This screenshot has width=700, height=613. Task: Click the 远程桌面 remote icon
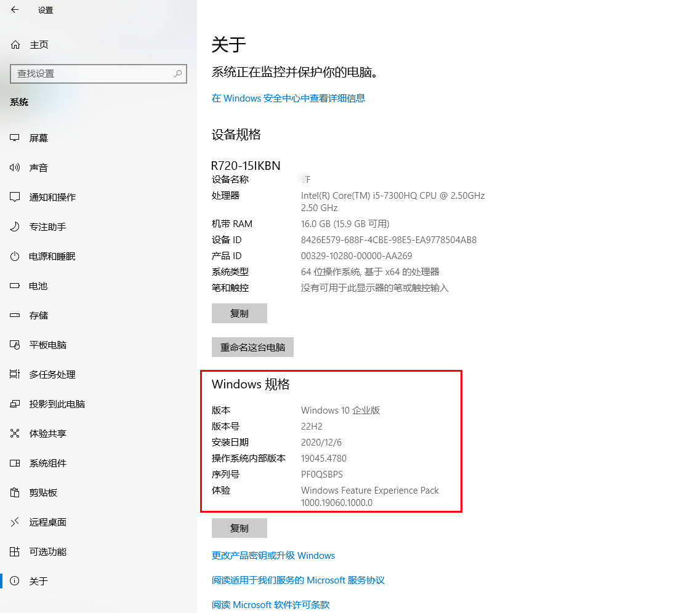point(15,522)
